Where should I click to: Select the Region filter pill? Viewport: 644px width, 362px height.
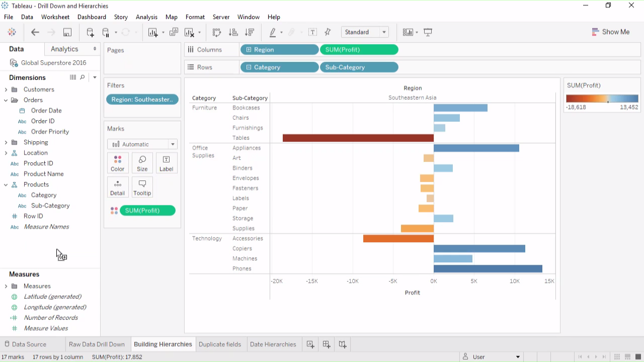pos(142,100)
